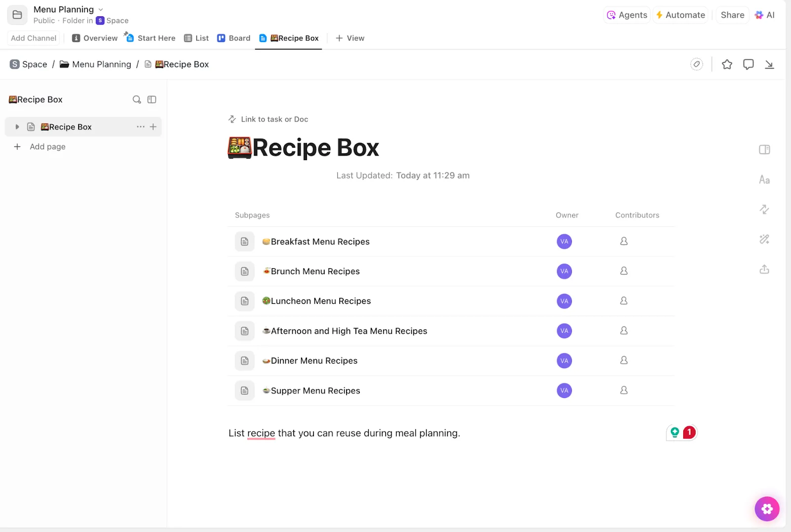Click the relationships link icon on right rail

click(x=764, y=209)
